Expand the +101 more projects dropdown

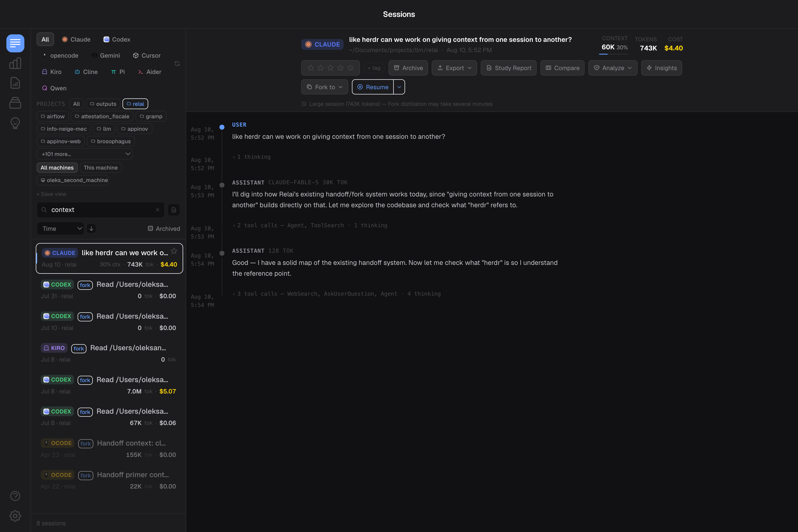coord(85,154)
